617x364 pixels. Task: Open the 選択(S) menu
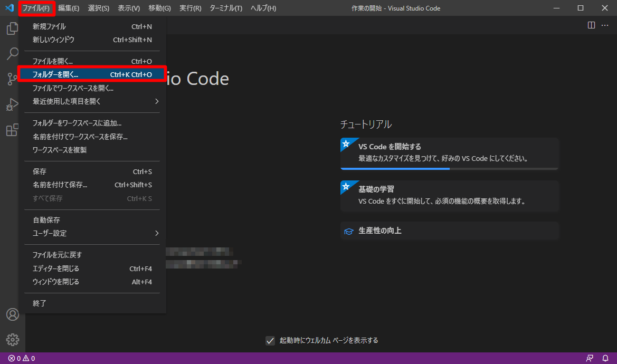click(98, 8)
